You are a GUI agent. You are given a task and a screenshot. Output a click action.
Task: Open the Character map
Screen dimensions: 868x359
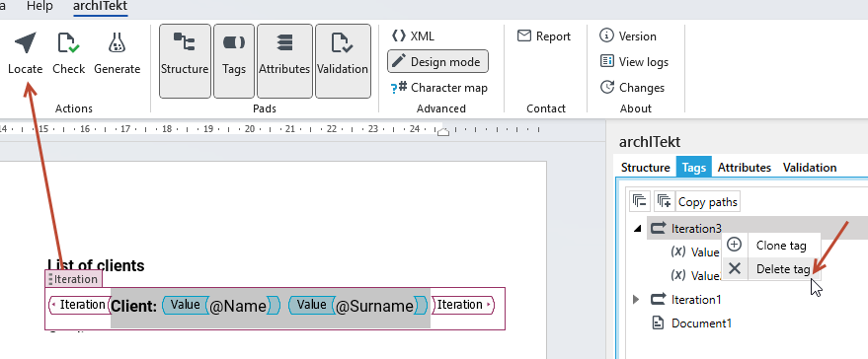[x=439, y=88]
